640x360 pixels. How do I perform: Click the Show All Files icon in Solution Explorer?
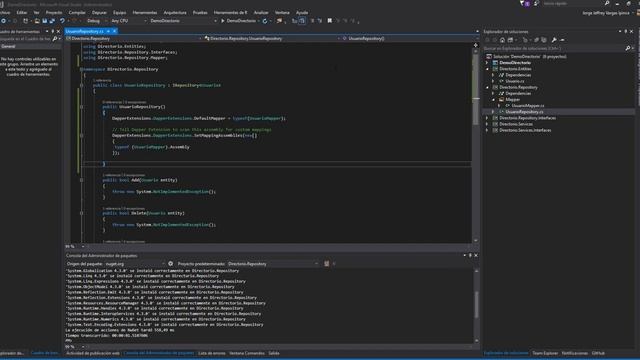pyautogui.click(x=544, y=40)
